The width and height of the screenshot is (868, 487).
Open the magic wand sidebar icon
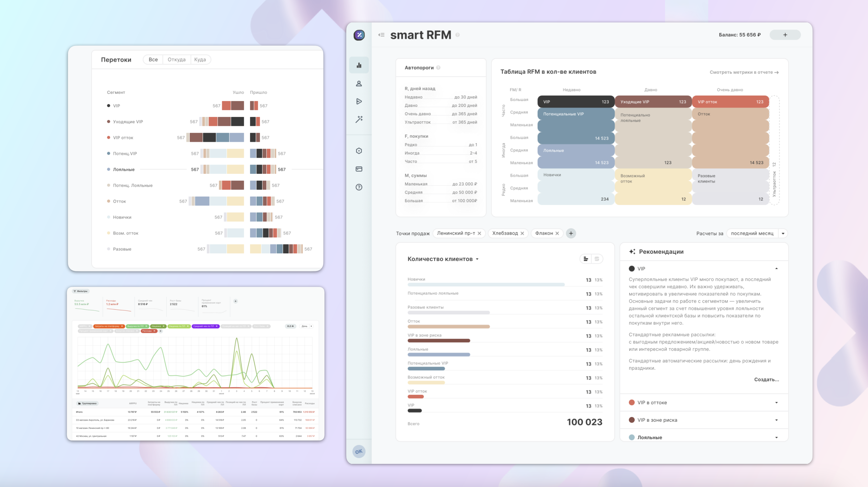pyautogui.click(x=359, y=119)
